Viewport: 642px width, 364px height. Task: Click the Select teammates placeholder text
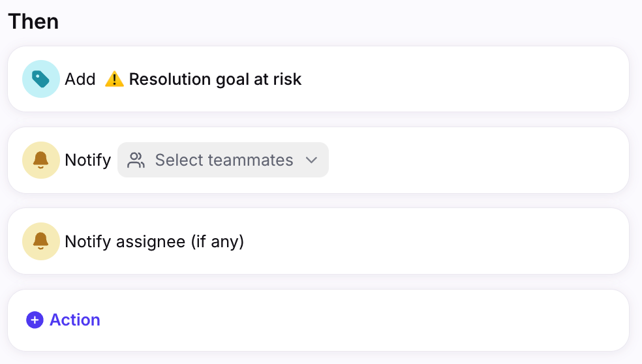(224, 160)
